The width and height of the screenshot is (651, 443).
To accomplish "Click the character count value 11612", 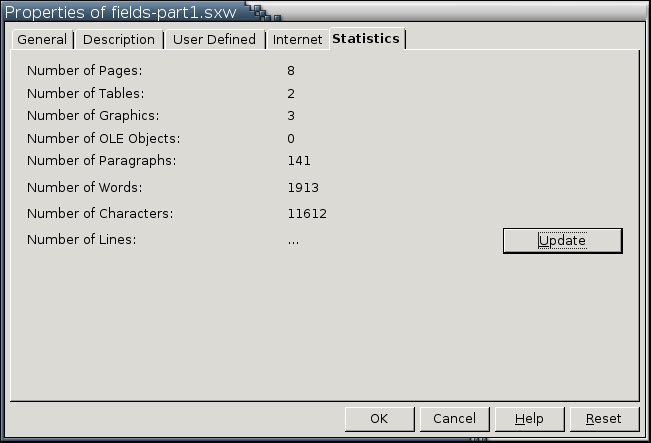I will [307, 214].
